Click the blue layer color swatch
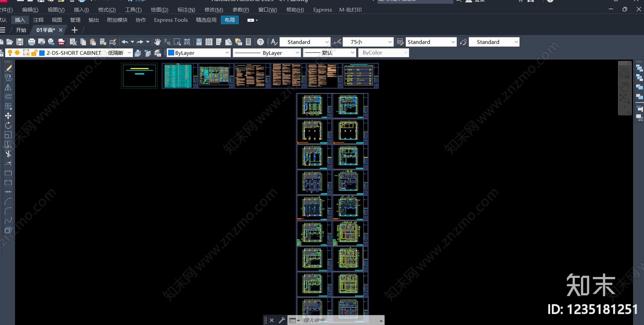This screenshot has height=325, width=644. tap(42, 53)
